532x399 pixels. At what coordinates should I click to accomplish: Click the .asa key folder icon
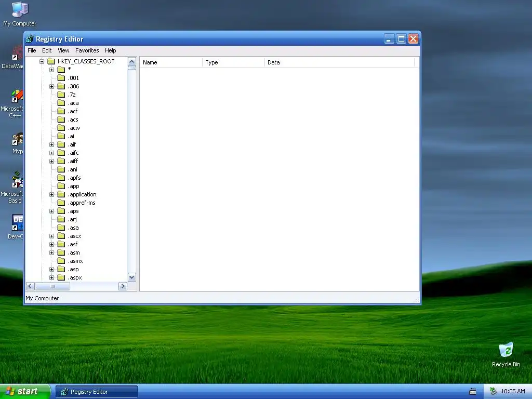(61, 228)
